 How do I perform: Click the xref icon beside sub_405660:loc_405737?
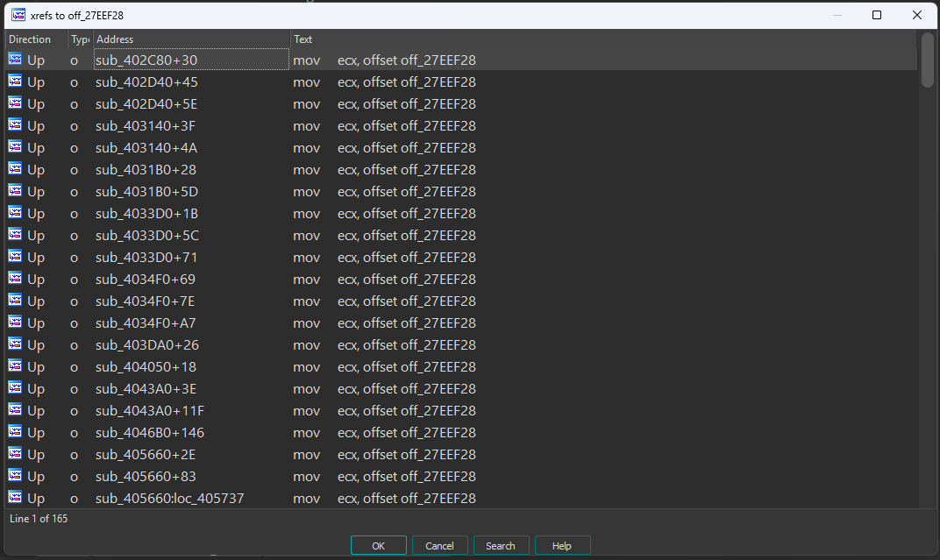(x=14, y=498)
